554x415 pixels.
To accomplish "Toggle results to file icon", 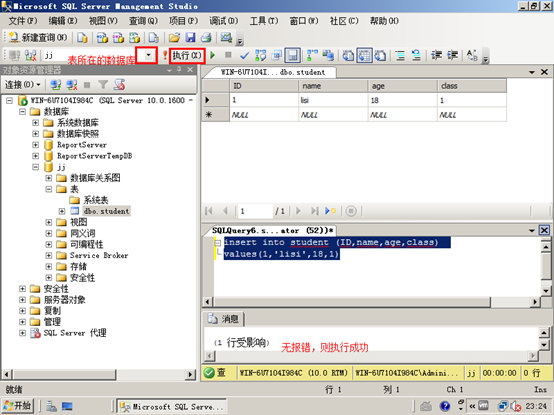I will pos(380,55).
